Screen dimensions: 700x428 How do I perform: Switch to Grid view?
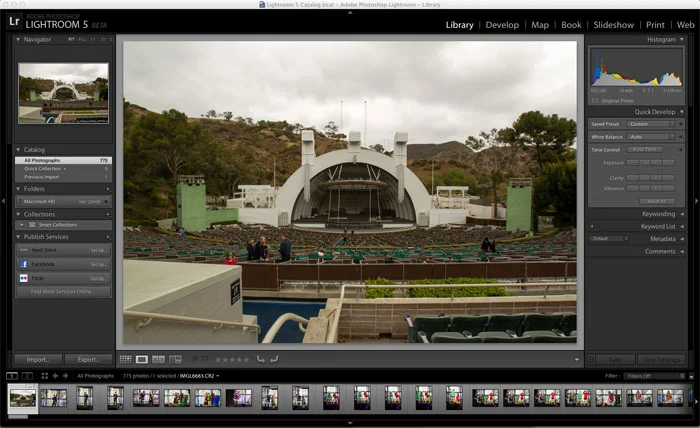pos(125,359)
